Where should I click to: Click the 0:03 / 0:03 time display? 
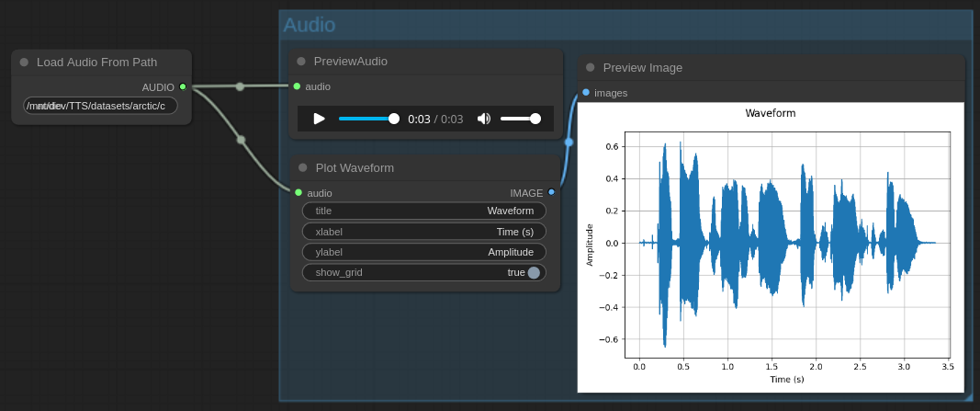click(x=435, y=119)
